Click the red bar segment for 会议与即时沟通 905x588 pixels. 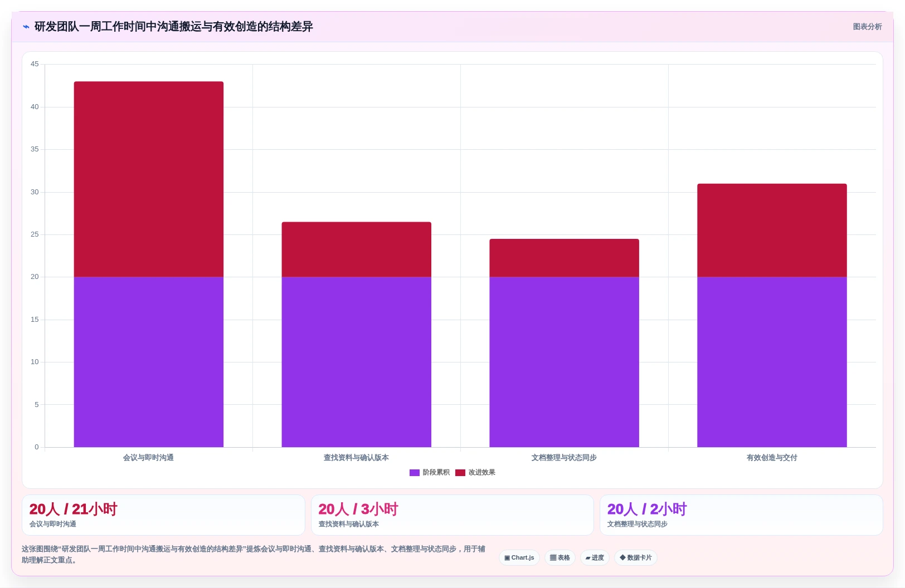(149, 179)
